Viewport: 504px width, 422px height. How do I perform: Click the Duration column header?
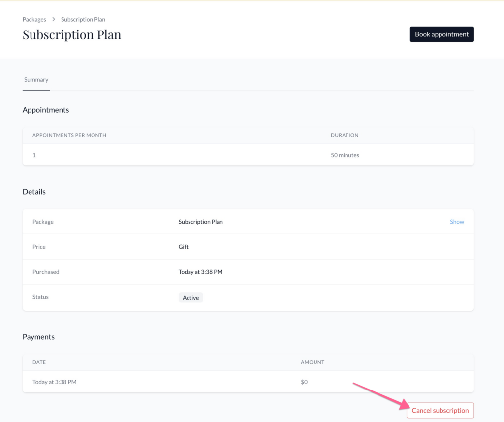click(345, 135)
